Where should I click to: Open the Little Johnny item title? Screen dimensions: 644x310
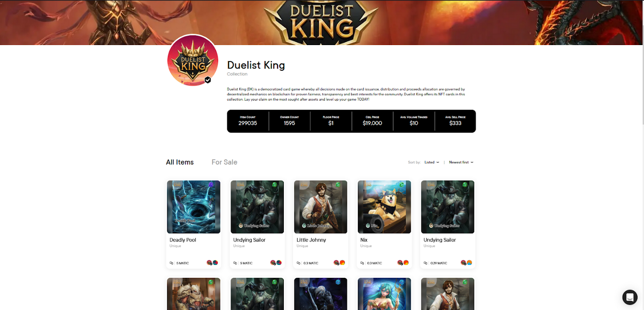coord(311,240)
